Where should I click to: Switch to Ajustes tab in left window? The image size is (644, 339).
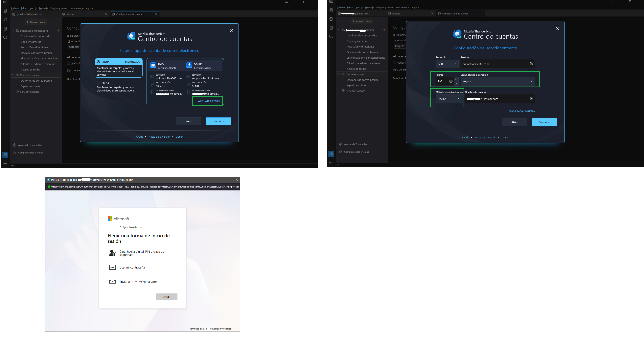(84, 14)
